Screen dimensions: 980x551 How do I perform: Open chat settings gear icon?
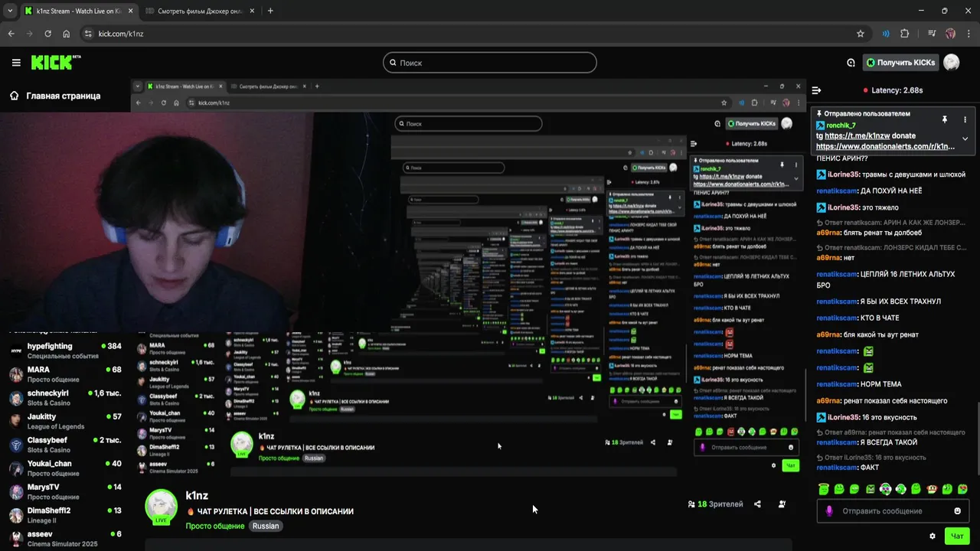point(932,536)
